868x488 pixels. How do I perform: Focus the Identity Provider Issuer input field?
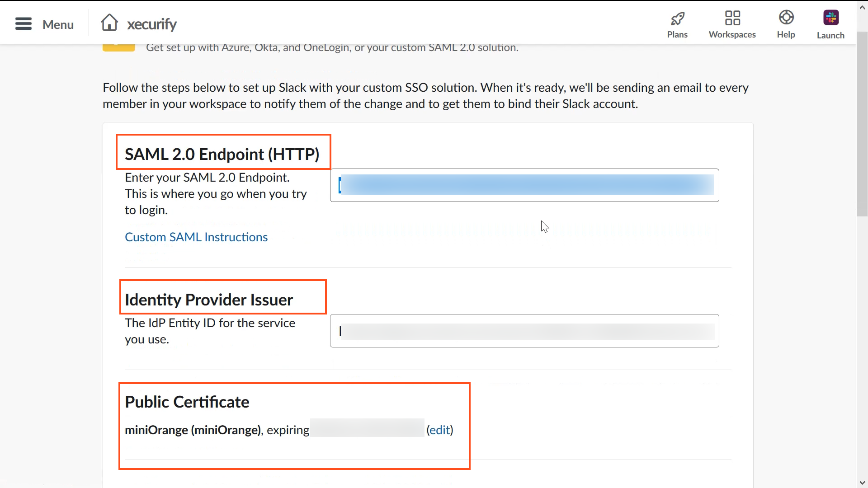(524, 330)
